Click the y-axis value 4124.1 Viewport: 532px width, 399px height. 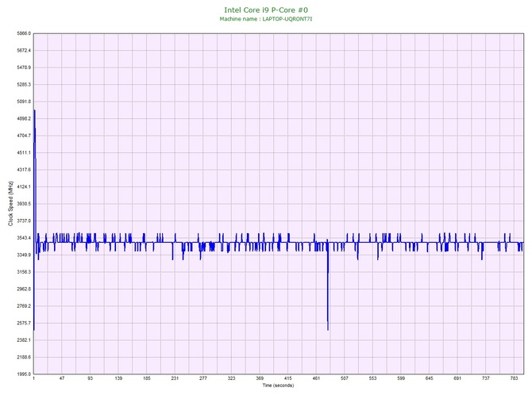pos(24,186)
